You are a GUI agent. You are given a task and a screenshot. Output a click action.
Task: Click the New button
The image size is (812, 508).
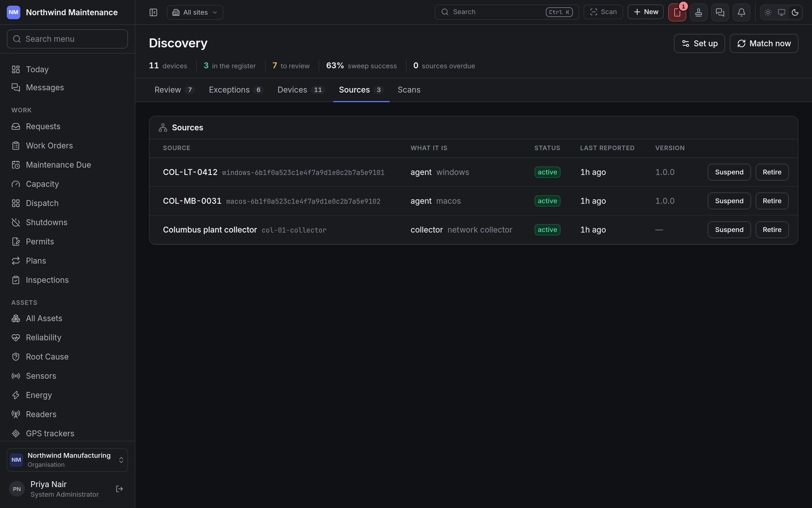click(x=646, y=12)
